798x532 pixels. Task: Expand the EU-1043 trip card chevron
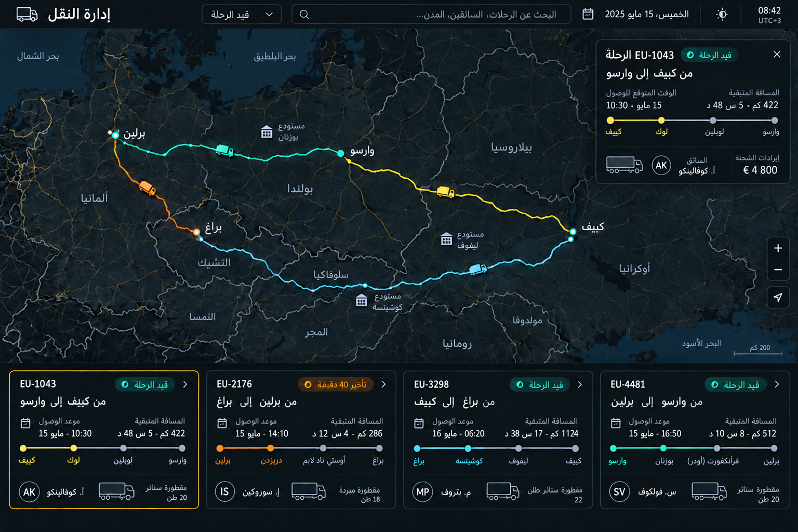pos(185,384)
